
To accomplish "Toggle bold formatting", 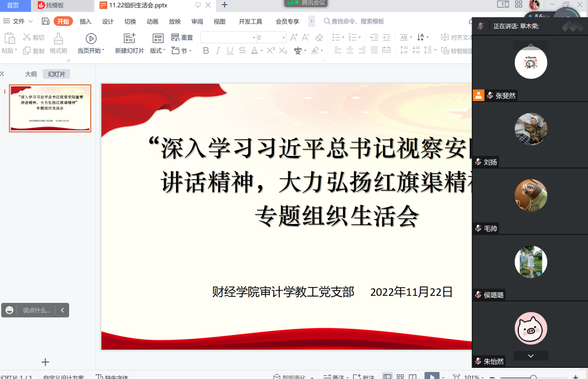I will pos(206,51).
